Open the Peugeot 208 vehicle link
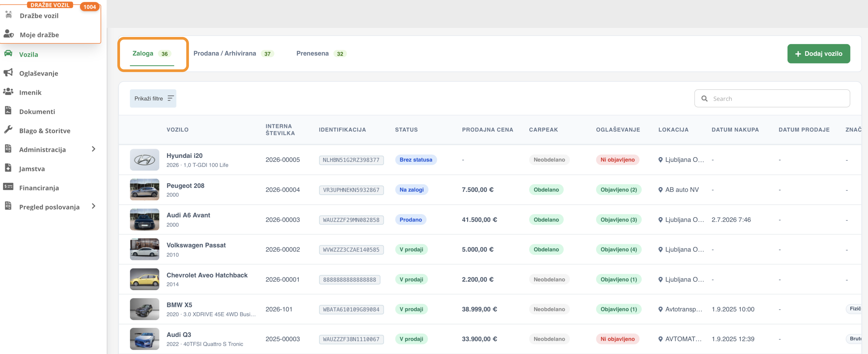Screen dimensions: 868x354 point(185,186)
